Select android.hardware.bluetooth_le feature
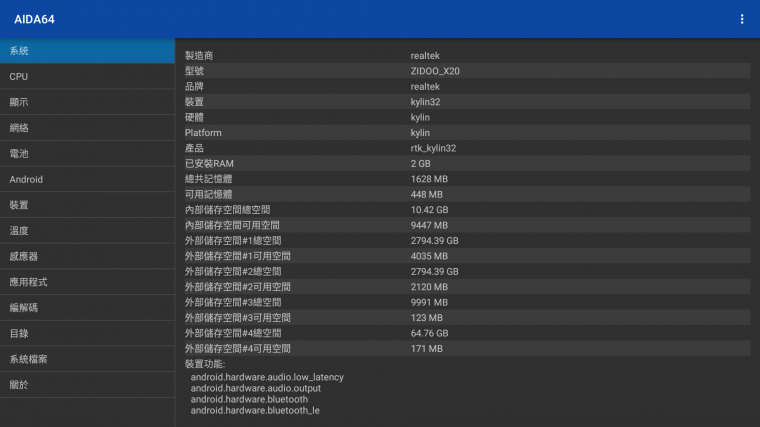This screenshot has width=760, height=427. (255, 411)
